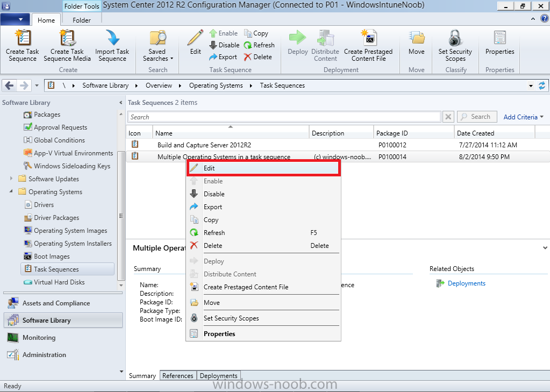Image resolution: width=550 pixels, height=392 pixels.
Task: Click Copy in the ribbon
Action: pos(256,33)
